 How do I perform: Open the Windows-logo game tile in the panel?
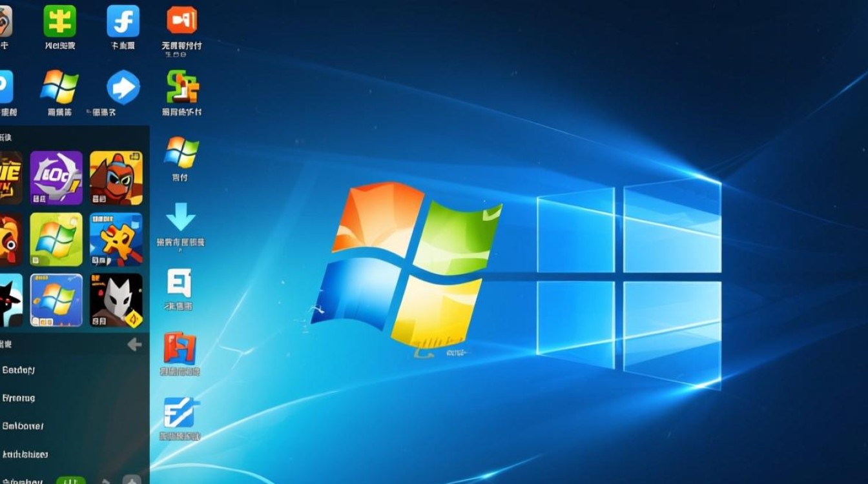pos(56,239)
